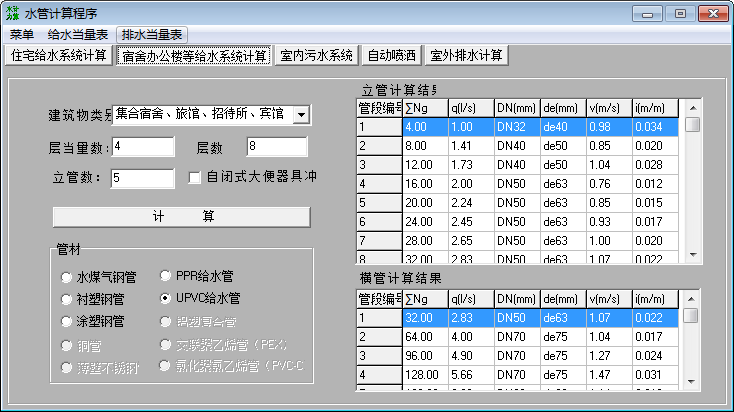Choose the PPR给水管 radio option
The width and height of the screenshot is (734, 412).
click(166, 276)
